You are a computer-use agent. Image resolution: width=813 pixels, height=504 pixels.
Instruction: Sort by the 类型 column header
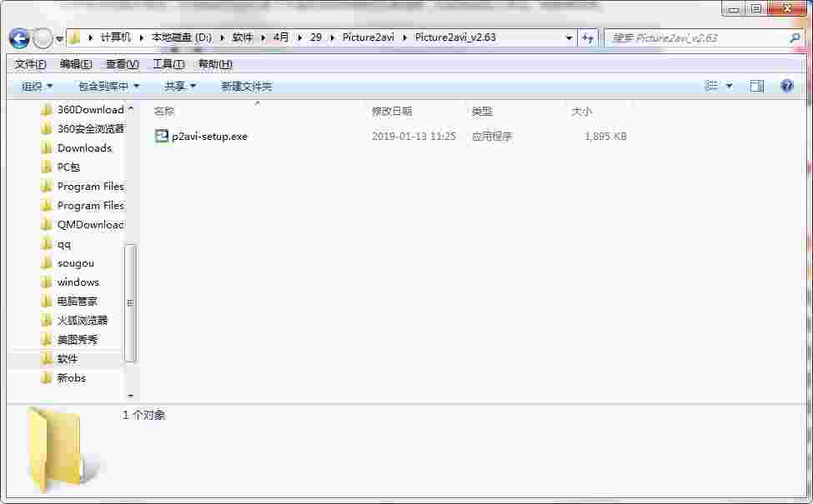coord(482,111)
